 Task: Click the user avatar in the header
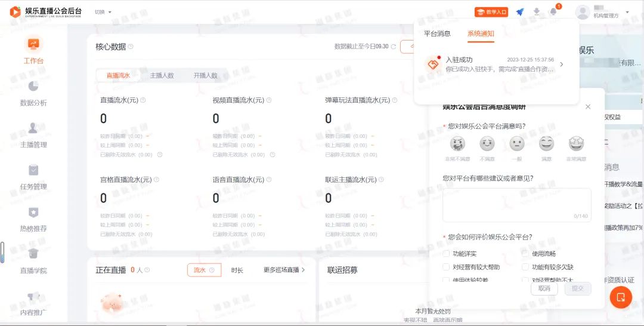(x=583, y=12)
